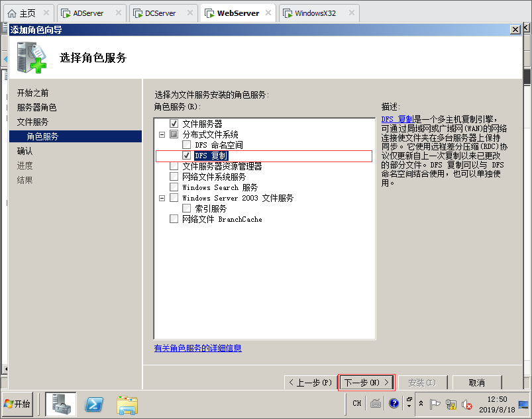Check the DFS 命名空间 checkbox
The width and height of the screenshot is (532, 419).
[187, 145]
